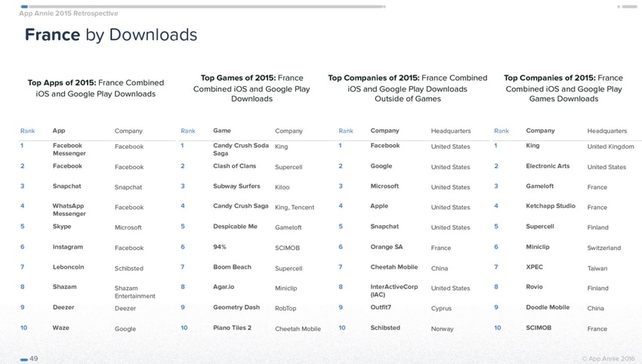Click 'Outfit7' company entry
The image size is (642, 364).
[x=381, y=307]
